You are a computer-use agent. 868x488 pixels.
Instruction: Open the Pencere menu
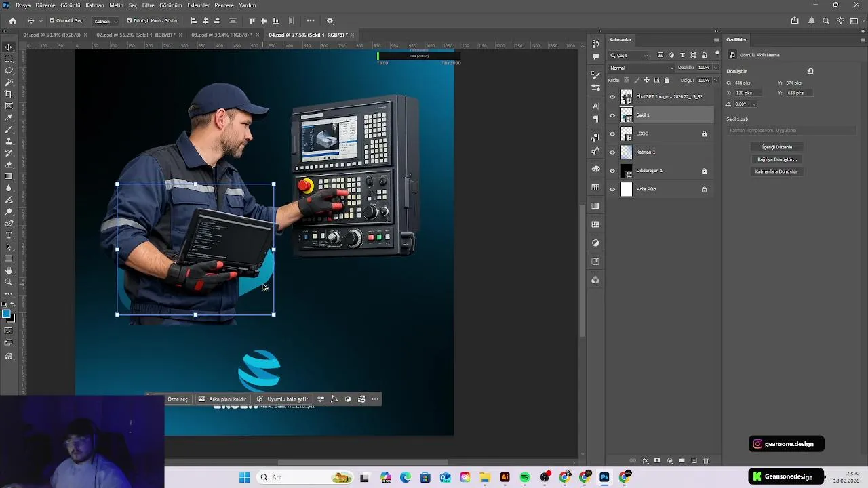pos(224,5)
